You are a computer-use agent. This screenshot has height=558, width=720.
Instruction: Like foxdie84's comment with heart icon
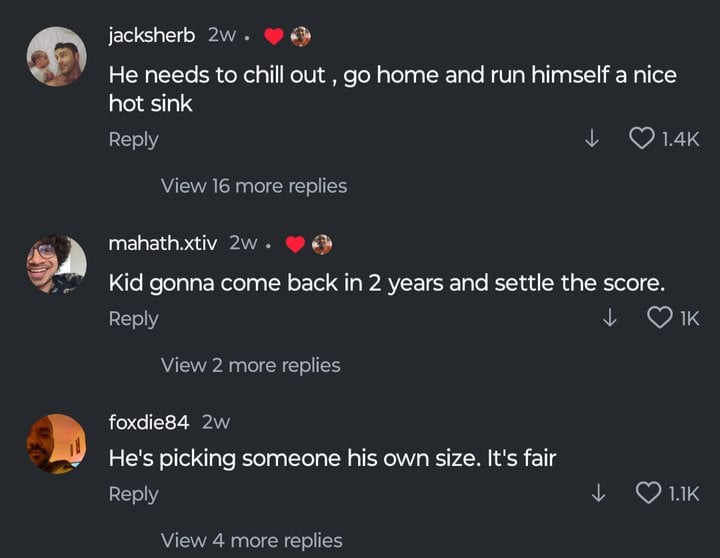(x=648, y=493)
